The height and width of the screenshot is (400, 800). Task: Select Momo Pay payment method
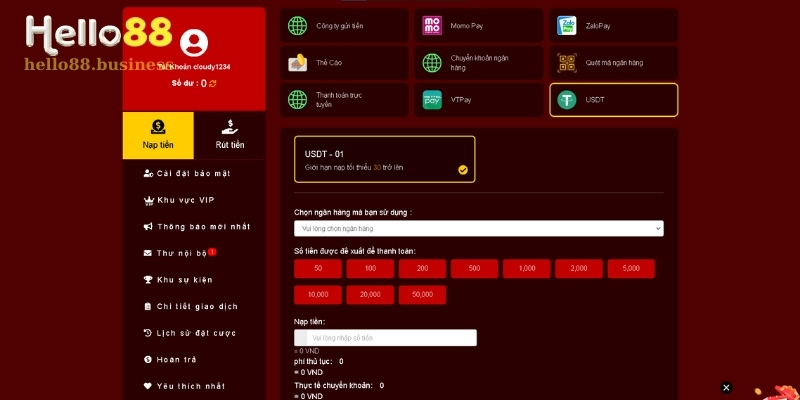479,26
